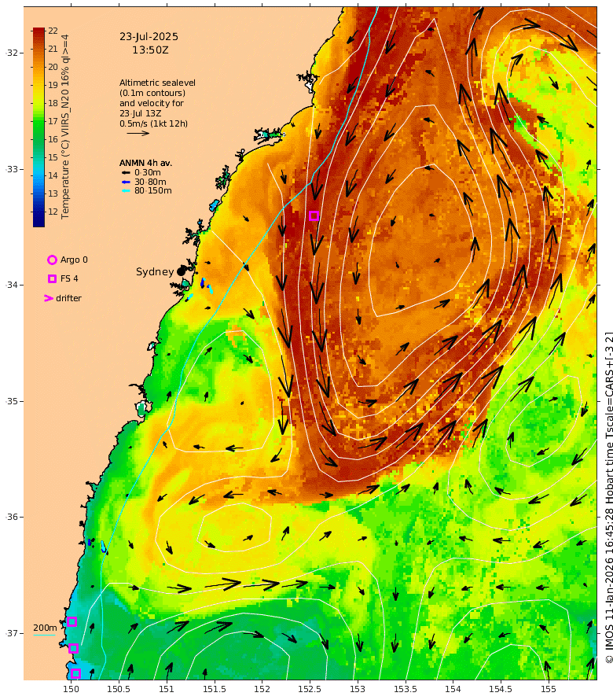Click the 19 degree color bar tick label

pyautogui.click(x=53, y=85)
